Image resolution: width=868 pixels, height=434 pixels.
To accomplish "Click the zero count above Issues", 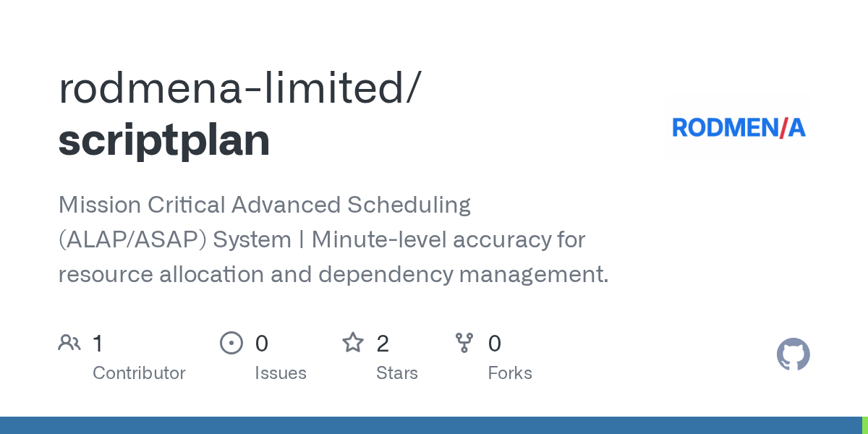I will (x=262, y=344).
